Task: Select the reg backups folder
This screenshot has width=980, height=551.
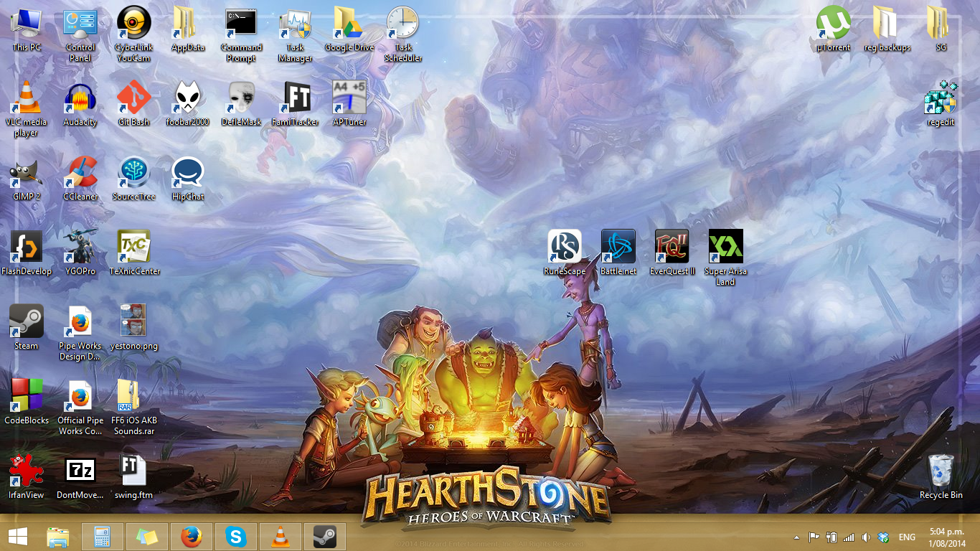Action: [x=887, y=29]
